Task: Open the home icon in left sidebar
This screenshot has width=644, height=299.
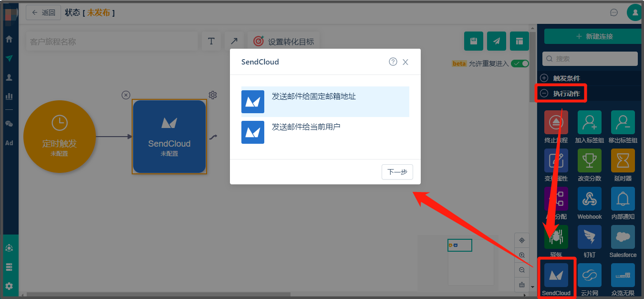Action: pos(9,39)
